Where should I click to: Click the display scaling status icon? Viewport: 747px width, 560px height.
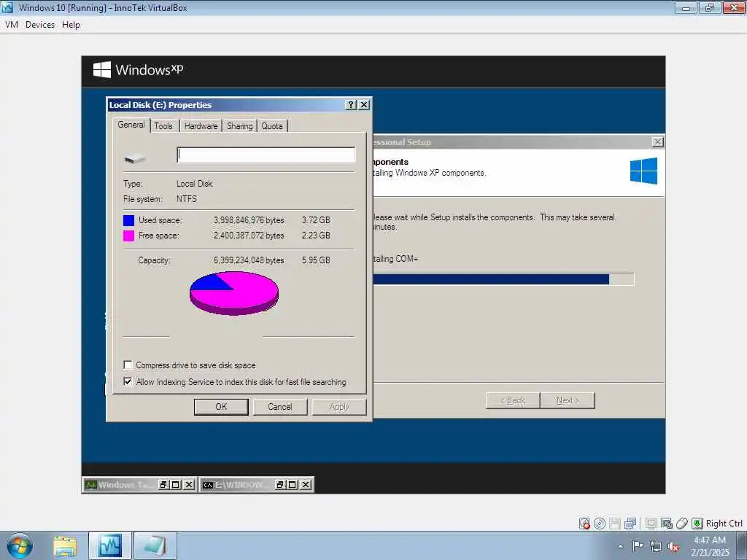(x=667, y=524)
